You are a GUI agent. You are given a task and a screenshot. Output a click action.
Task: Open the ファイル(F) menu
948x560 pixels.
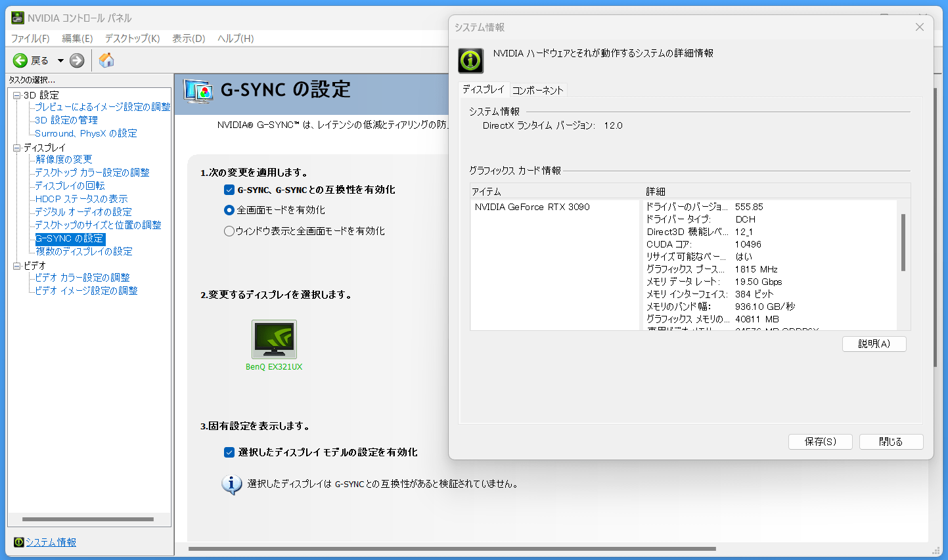tap(30, 38)
